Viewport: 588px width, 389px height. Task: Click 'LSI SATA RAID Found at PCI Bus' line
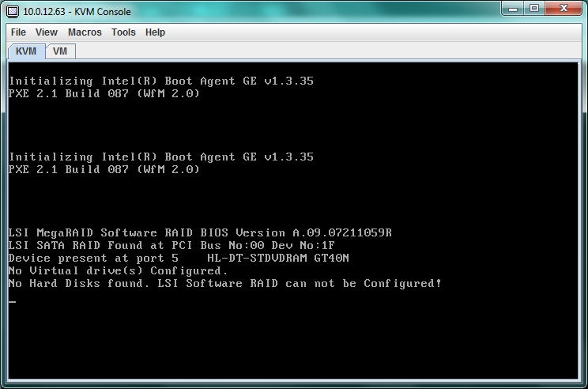point(171,245)
